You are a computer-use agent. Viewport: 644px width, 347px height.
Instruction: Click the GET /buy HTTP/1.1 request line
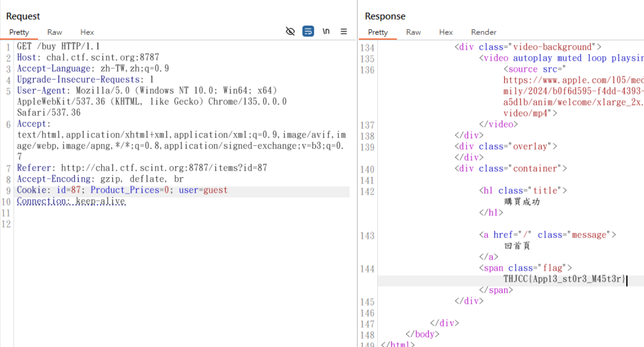point(58,47)
